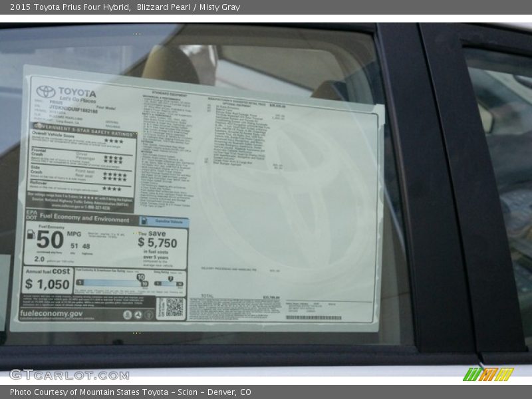Click the 'Overall Vehicle Score' star rating row

click(83, 140)
